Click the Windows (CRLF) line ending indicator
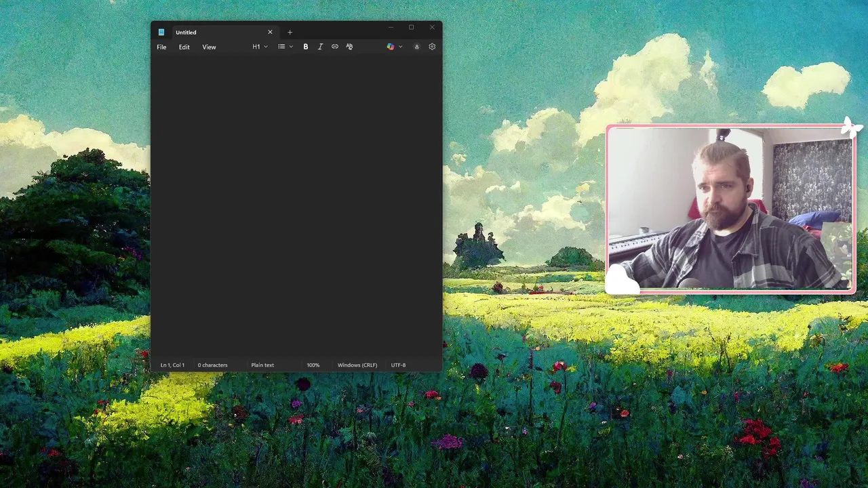 tap(357, 365)
